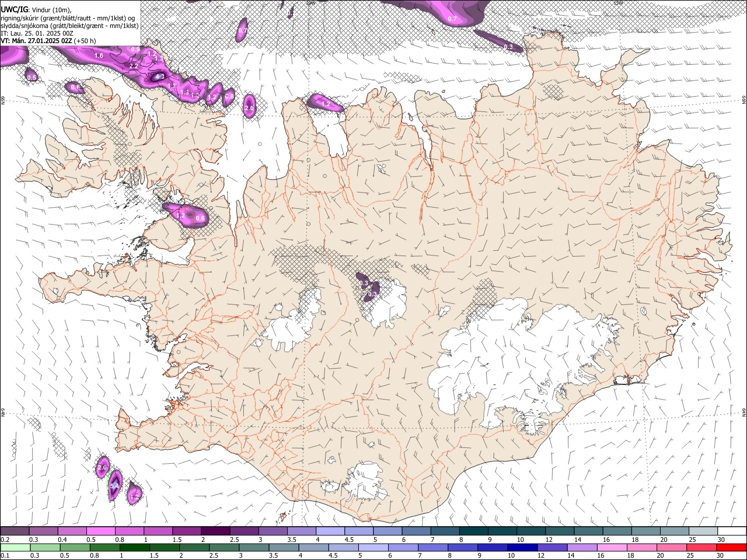The width and height of the screenshot is (747, 560).
Task: Select pale grey snow swatch between 25 and 30
Action: [x=704, y=531]
